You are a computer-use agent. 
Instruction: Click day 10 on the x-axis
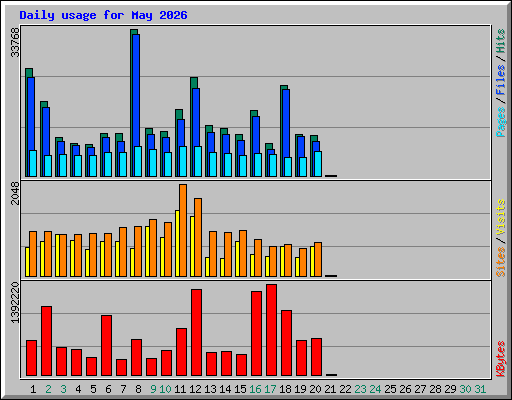(x=165, y=389)
